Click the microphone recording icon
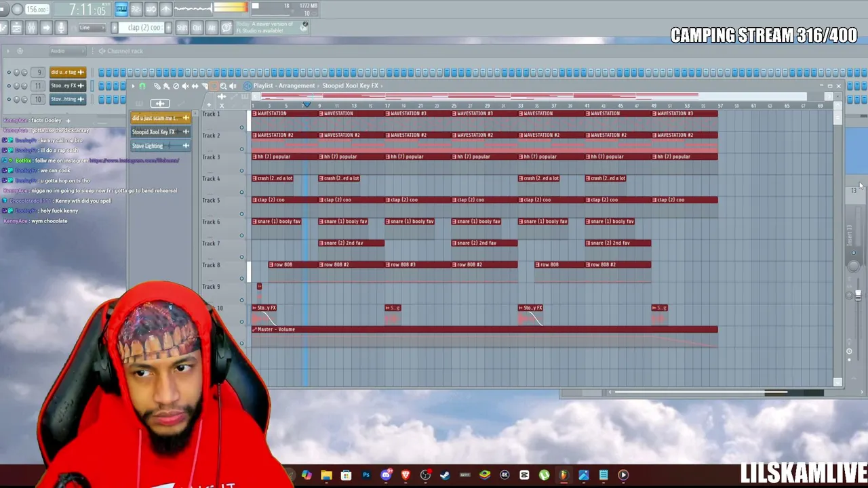This screenshot has width=868, height=488. (x=61, y=28)
